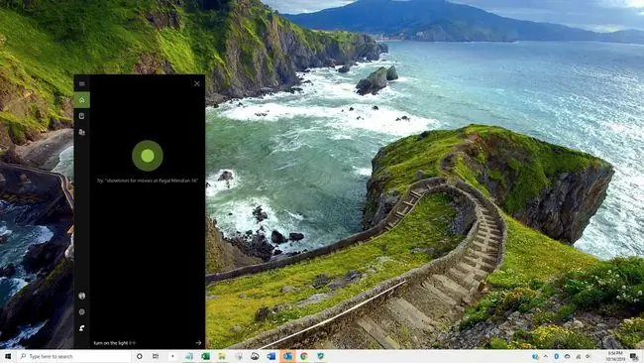Select the Home icon in Cortana sidebar
The height and width of the screenshot is (363, 644).
(81, 100)
